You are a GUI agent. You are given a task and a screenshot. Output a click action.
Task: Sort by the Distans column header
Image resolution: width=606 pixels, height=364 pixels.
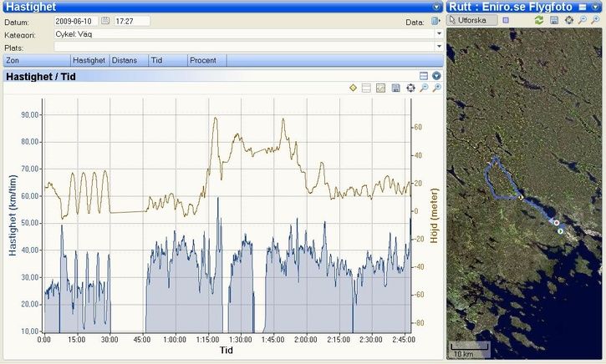(129, 60)
